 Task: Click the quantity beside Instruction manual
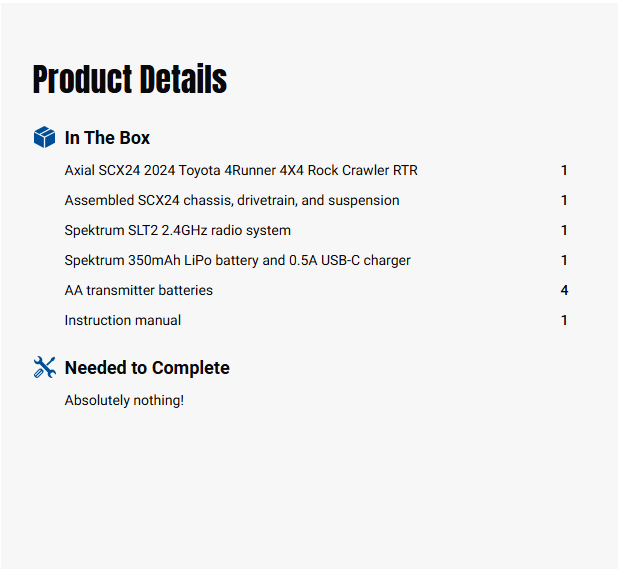[x=564, y=321]
